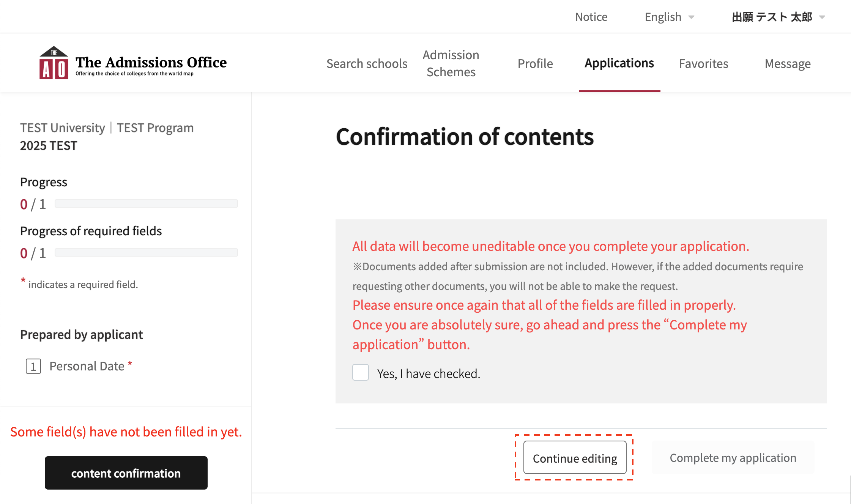This screenshot has height=504, width=851.
Task: Click the required fields progress bar
Action: click(x=146, y=253)
